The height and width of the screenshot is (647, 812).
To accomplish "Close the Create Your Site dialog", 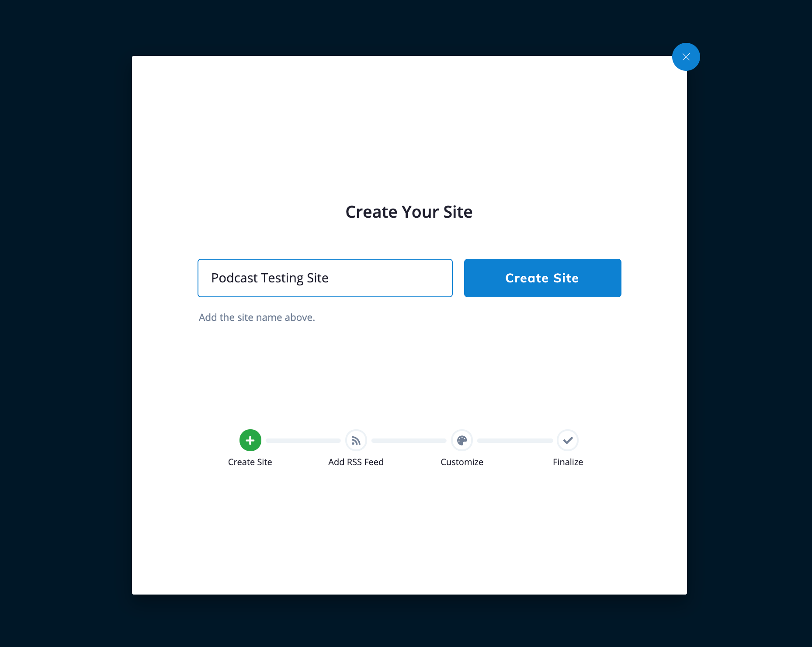I will click(686, 57).
